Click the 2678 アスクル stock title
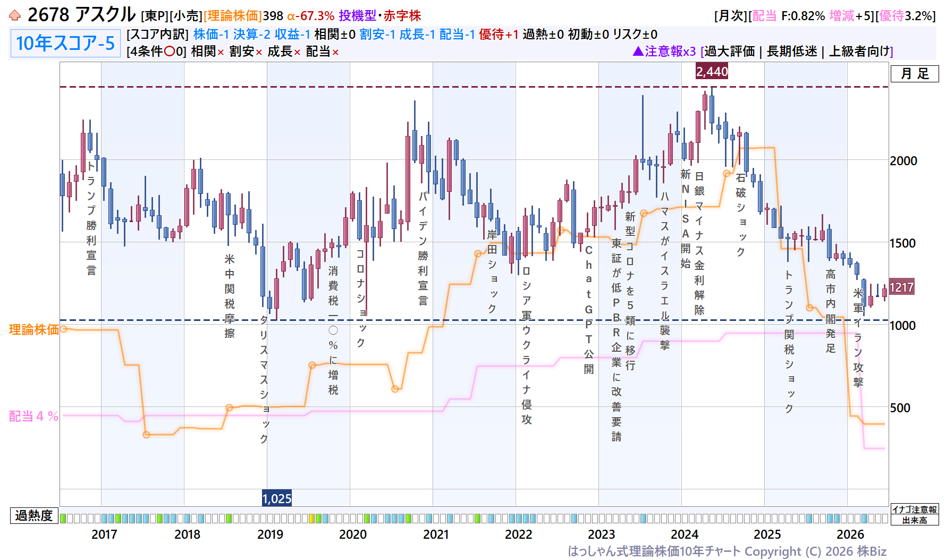Image resolution: width=946 pixels, height=560 pixels. pyautogui.click(x=81, y=15)
